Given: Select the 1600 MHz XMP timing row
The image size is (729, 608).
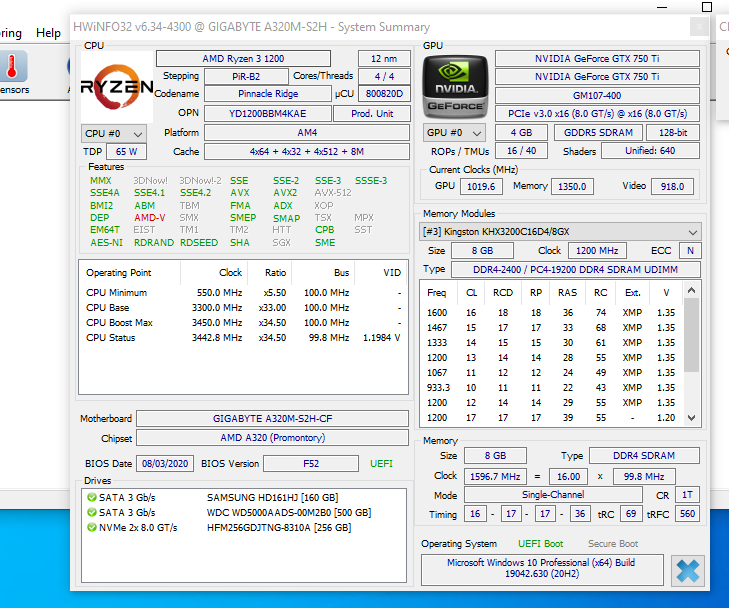Looking at the screenshot, I should (550, 313).
